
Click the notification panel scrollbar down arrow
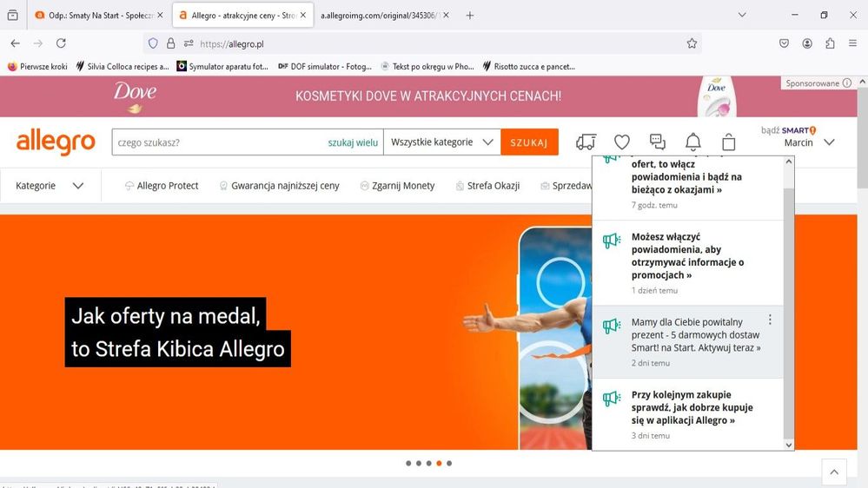click(x=789, y=445)
